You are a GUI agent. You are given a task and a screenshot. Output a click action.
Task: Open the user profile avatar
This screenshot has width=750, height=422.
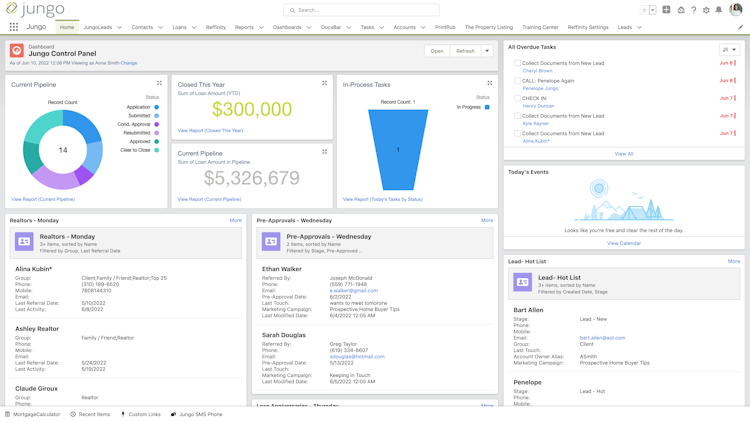pyautogui.click(x=736, y=9)
